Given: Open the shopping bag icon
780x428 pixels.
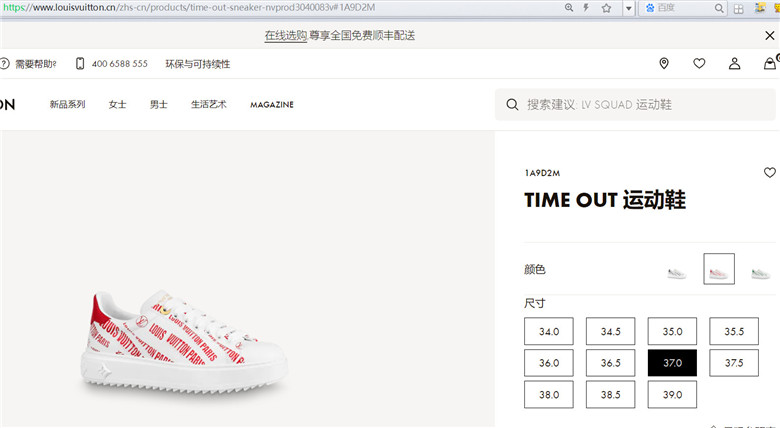Looking at the screenshot, I should pos(770,63).
